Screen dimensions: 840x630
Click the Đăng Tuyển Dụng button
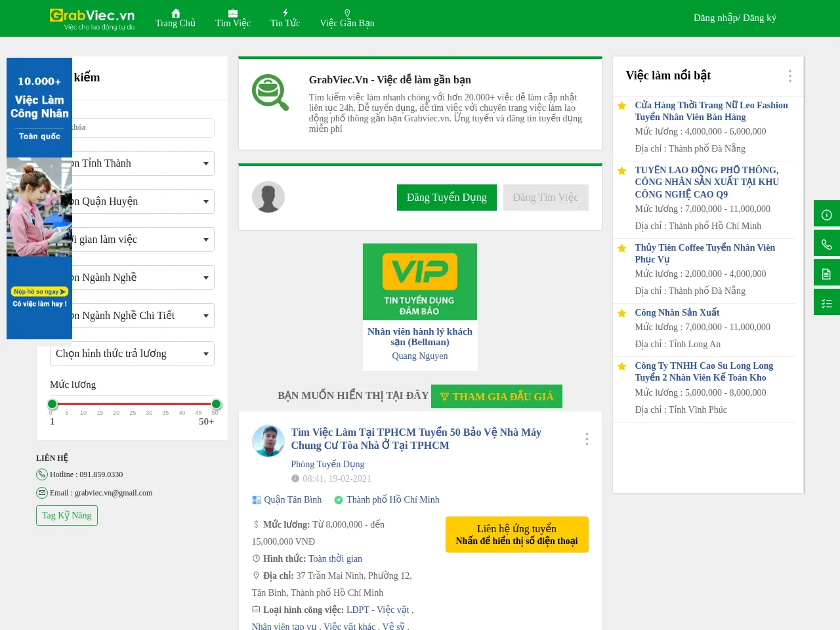click(447, 198)
